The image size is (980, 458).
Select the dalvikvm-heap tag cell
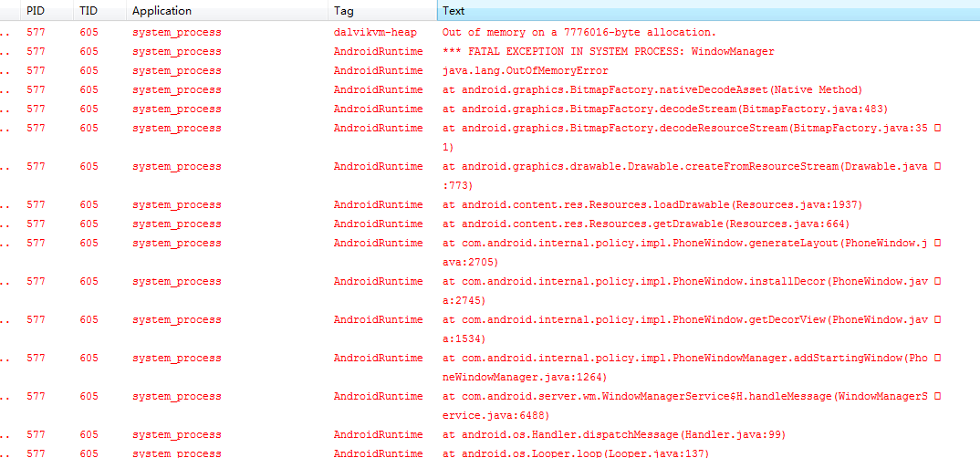375,33
